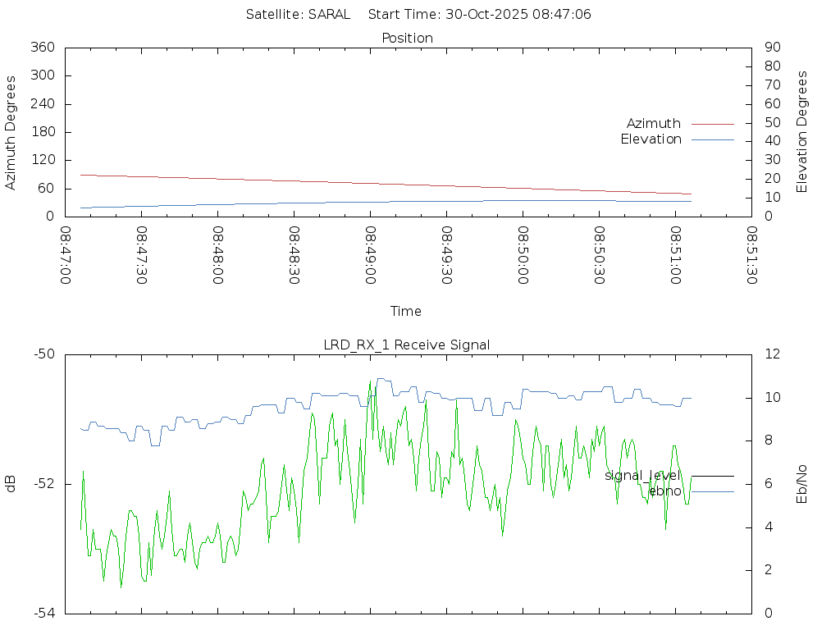The width and height of the screenshot is (840, 630).
Task: Click the Satellite: SARAL header text
Action: click(298, 14)
